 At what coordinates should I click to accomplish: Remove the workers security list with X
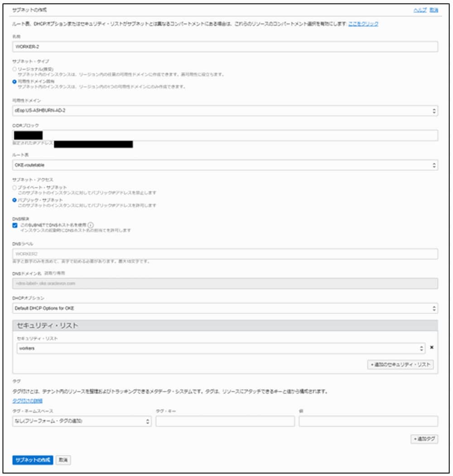pos(431,348)
